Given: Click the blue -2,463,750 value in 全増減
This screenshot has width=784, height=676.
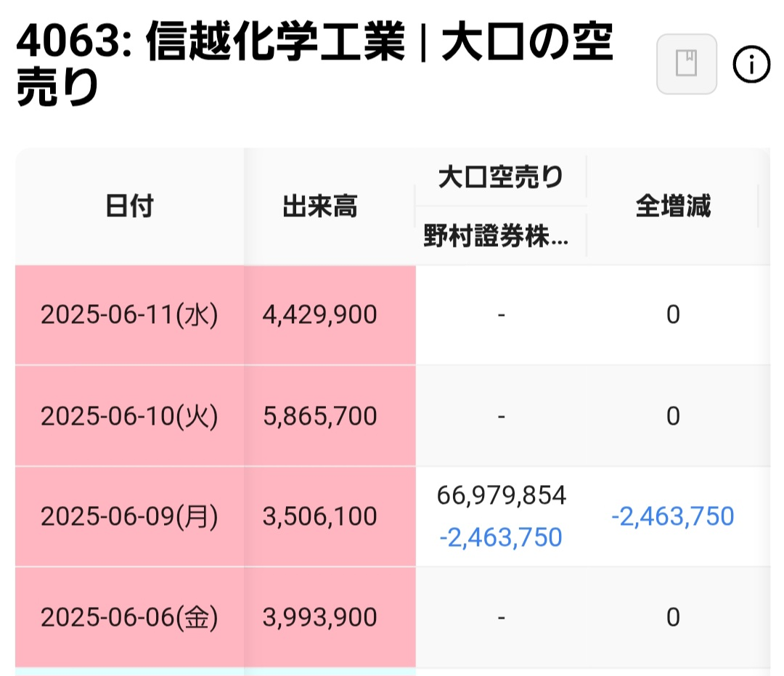Looking at the screenshot, I should [x=673, y=516].
